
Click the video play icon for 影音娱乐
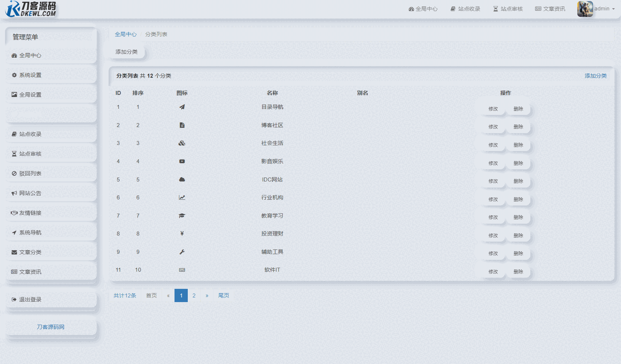tap(182, 161)
